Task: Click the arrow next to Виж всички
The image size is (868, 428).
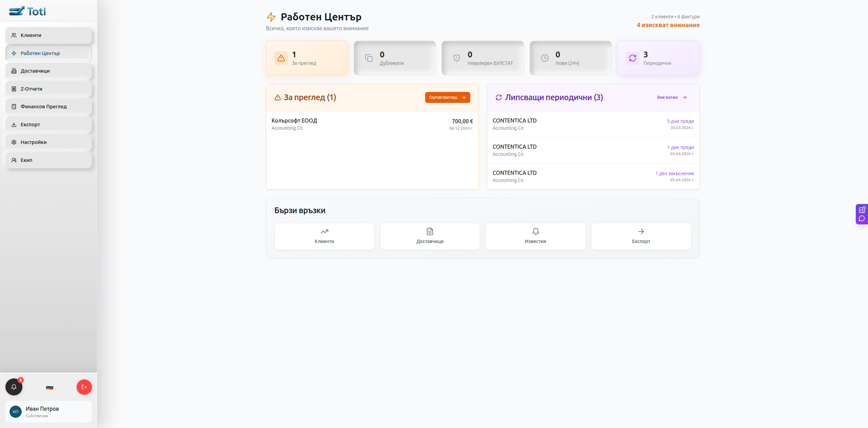Action: (x=685, y=97)
